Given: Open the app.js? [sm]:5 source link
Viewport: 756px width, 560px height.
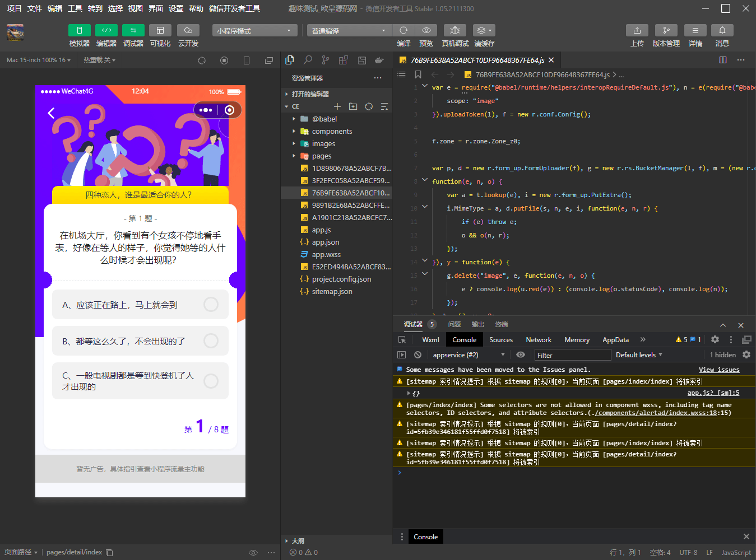Looking at the screenshot, I should click(x=713, y=393).
